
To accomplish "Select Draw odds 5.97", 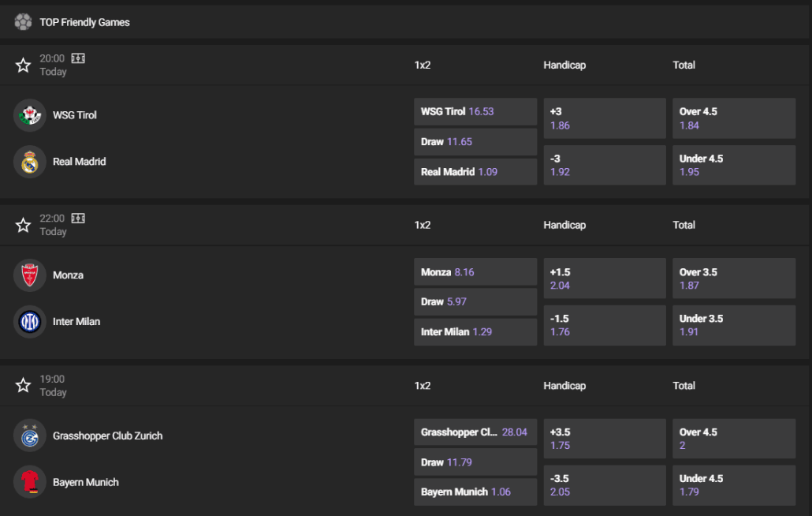I will pos(475,302).
